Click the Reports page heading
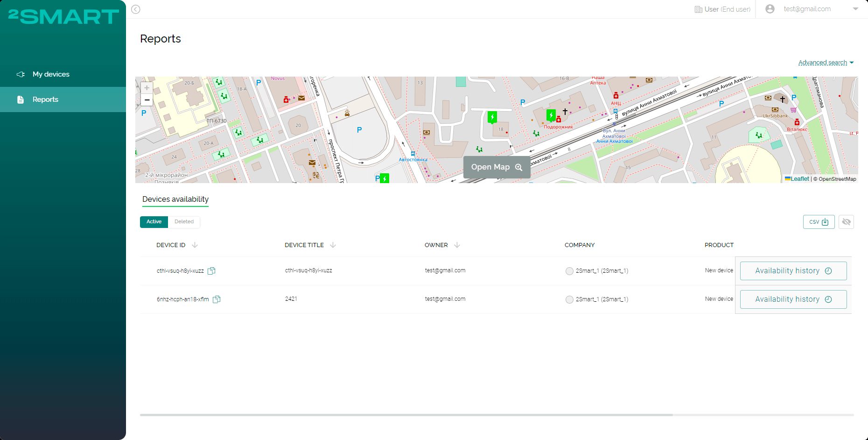 click(x=161, y=39)
